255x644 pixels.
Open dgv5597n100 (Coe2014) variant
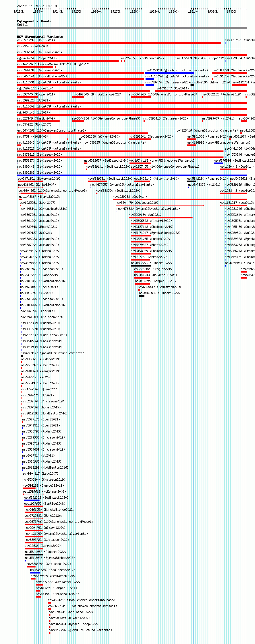(x=35, y=88)
